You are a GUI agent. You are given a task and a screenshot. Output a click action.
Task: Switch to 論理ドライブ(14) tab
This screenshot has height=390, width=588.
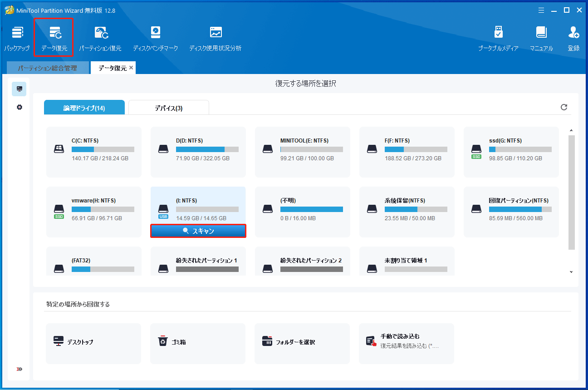[84, 108]
